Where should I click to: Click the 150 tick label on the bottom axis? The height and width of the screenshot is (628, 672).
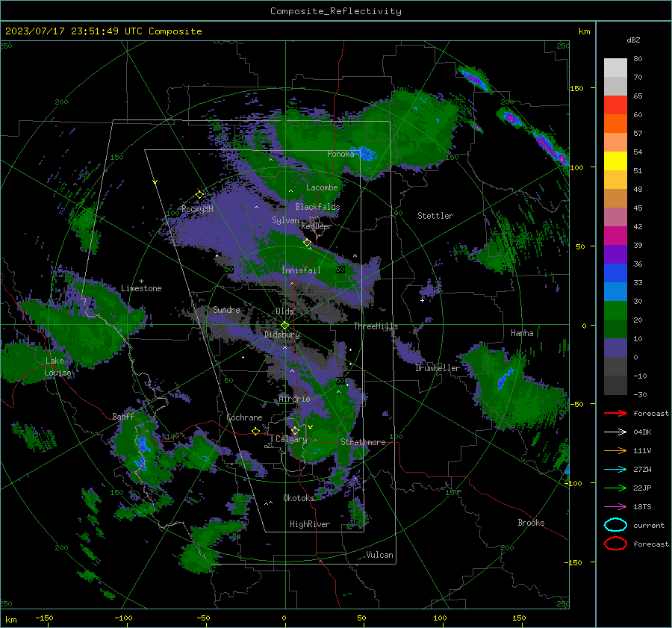519,618
